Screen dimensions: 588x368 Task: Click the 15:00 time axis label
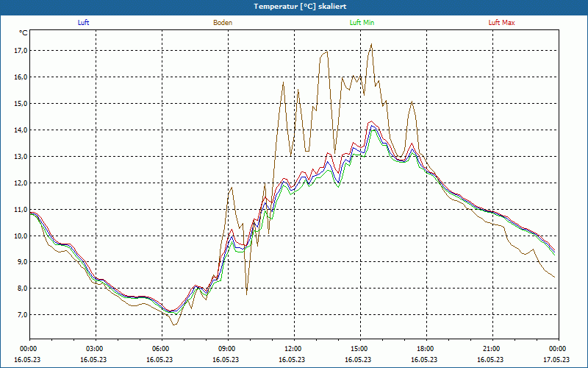click(x=360, y=349)
